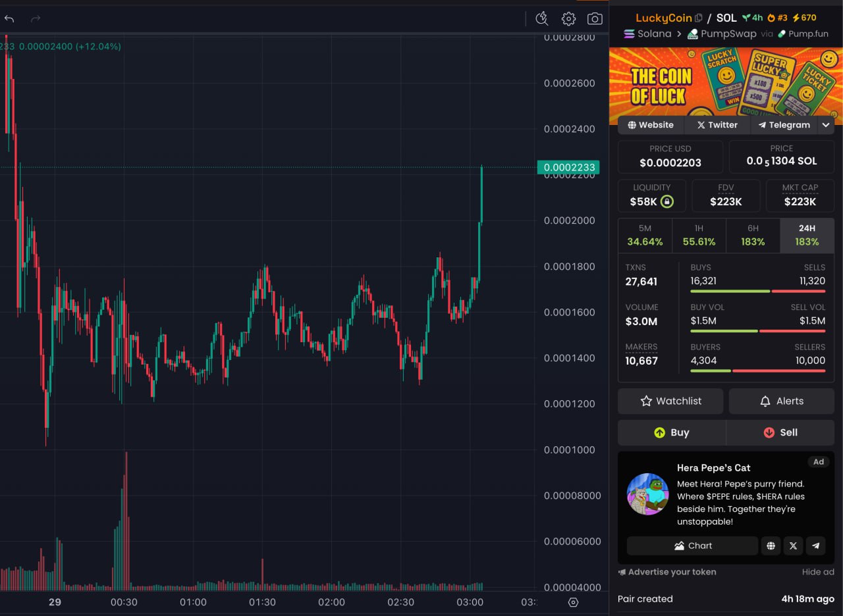Select the 24H timeframe tab
843x616 pixels.
(x=807, y=236)
